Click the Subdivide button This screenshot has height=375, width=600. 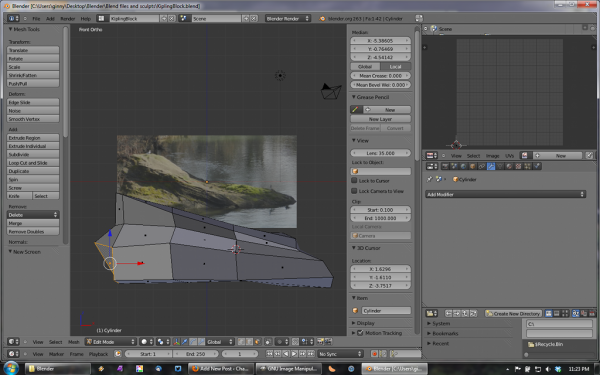(x=33, y=155)
